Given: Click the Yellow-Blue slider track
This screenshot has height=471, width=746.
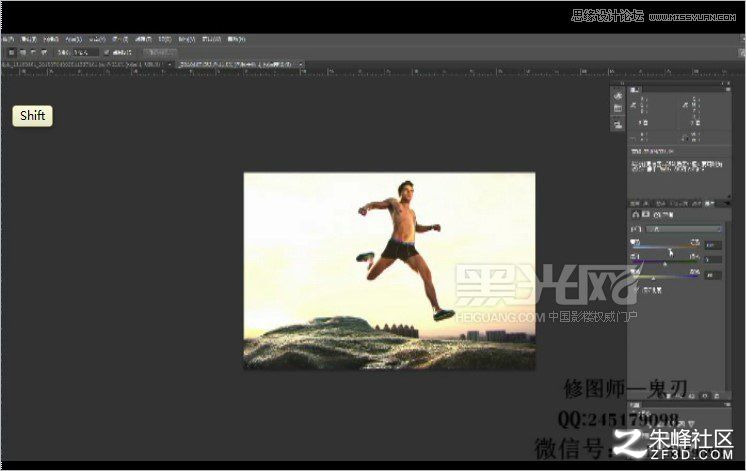Looking at the screenshot, I should [666, 277].
